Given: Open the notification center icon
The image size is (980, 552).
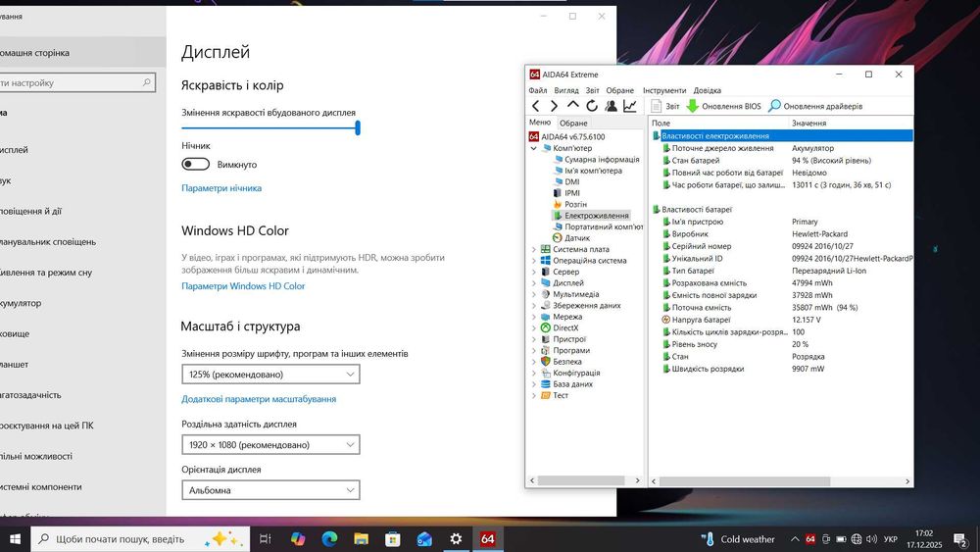Looking at the screenshot, I should coord(960,539).
